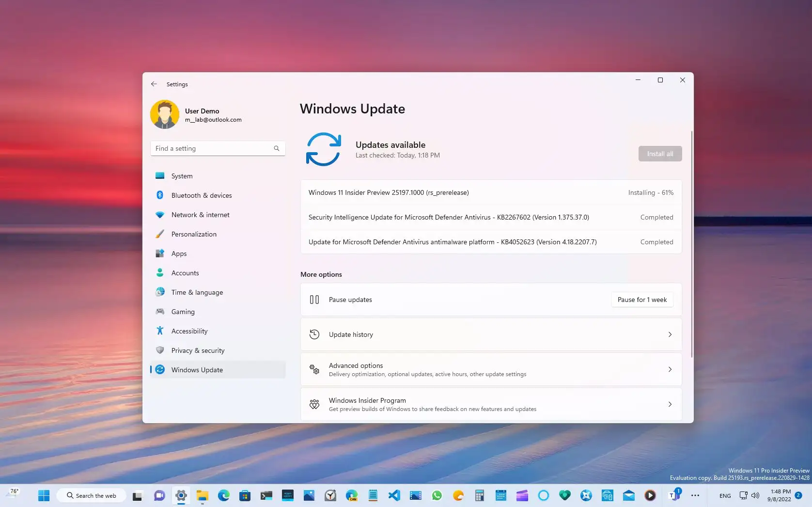Click the Gaming controller icon in sidebar
The height and width of the screenshot is (507, 812).
click(160, 311)
